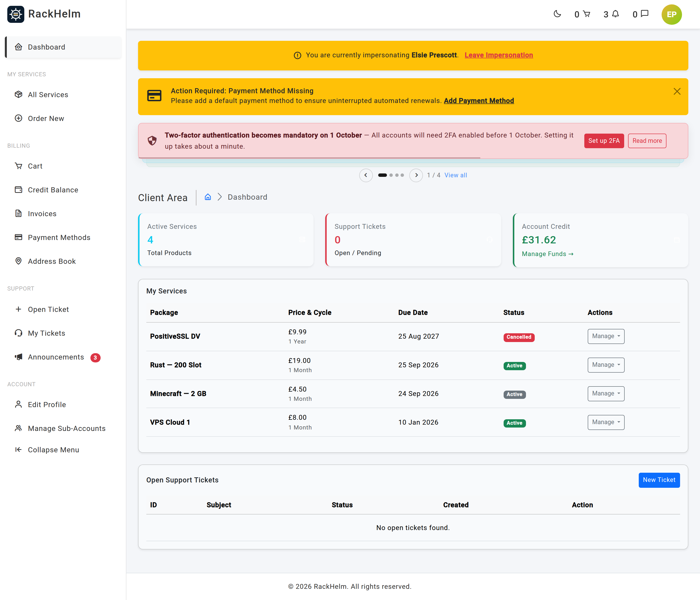Screen dimensions: 700x600
Task: Go to Cart in billing menu
Action: (x=63, y=166)
